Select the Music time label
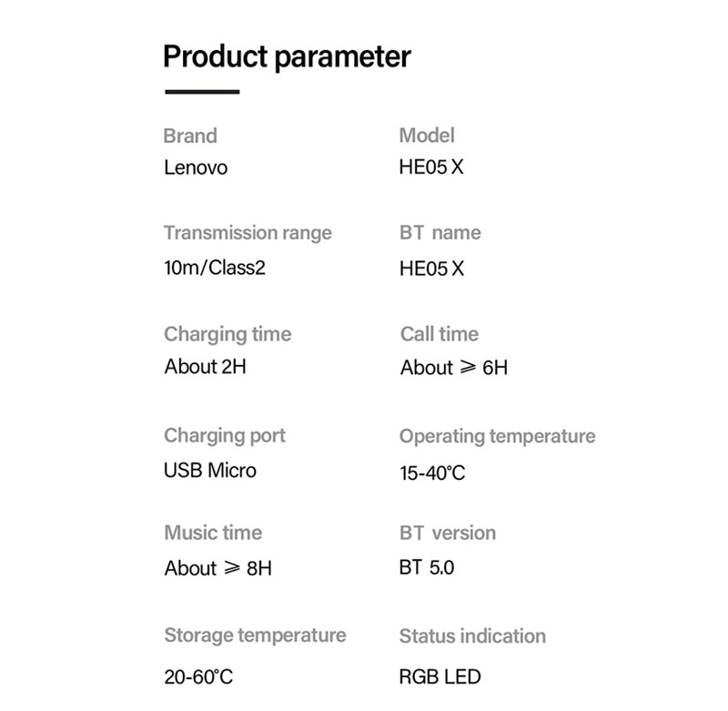This screenshot has height=711, width=728. coord(213,533)
